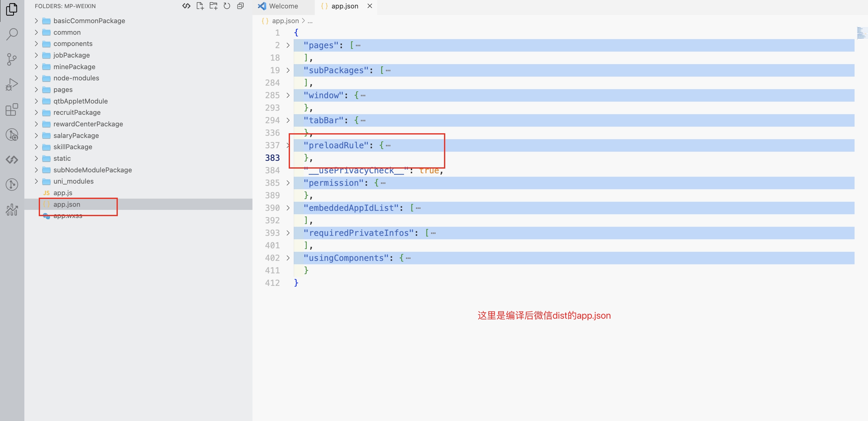Click the "preloadRule" key text
The image size is (868, 421).
tap(336, 145)
